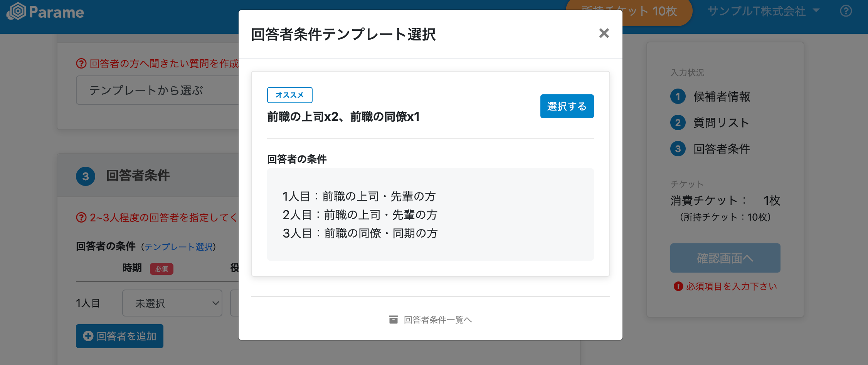This screenshot has height=365, width=868.
Task: Click the 回答者を追加 button
Action: 119,336
